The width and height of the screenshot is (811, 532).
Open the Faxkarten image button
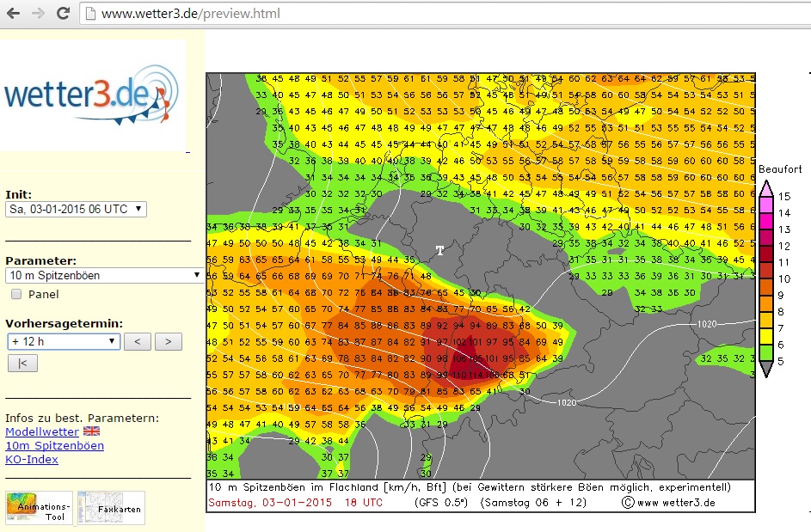(111, 508)
